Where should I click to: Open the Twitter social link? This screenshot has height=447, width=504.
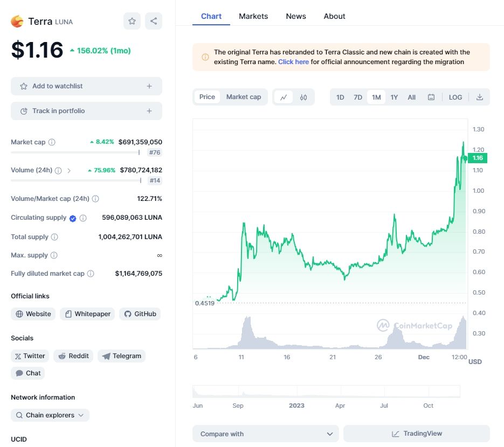coord(30,356)
